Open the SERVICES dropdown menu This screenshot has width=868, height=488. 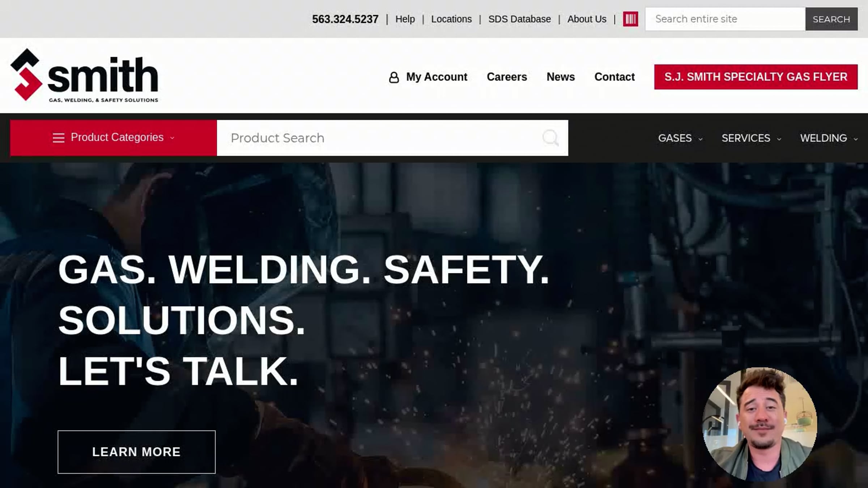752,138
